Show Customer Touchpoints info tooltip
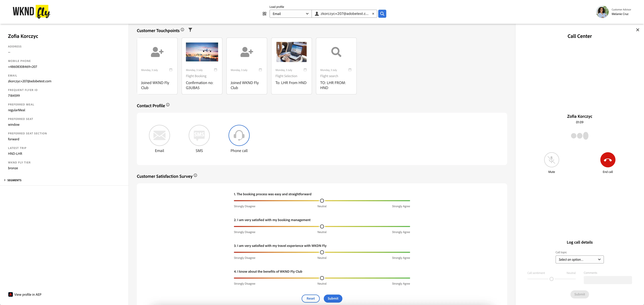 [183, 30]
